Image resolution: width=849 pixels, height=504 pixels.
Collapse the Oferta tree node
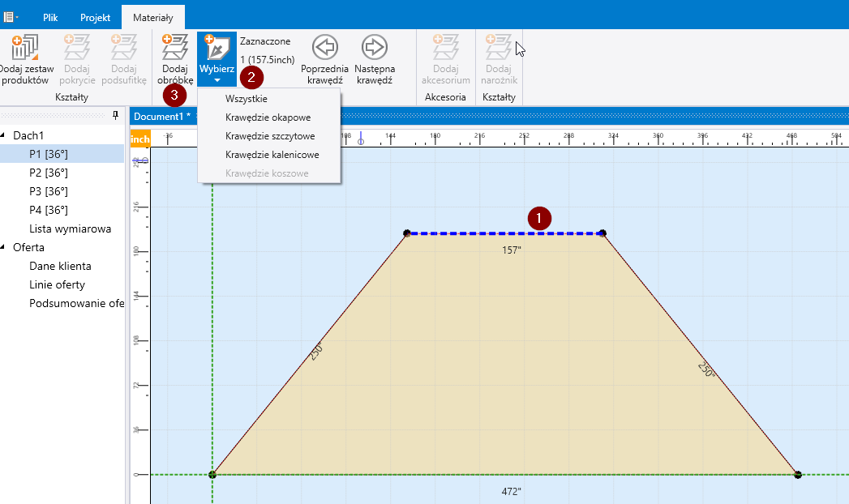tap(4, 248)
